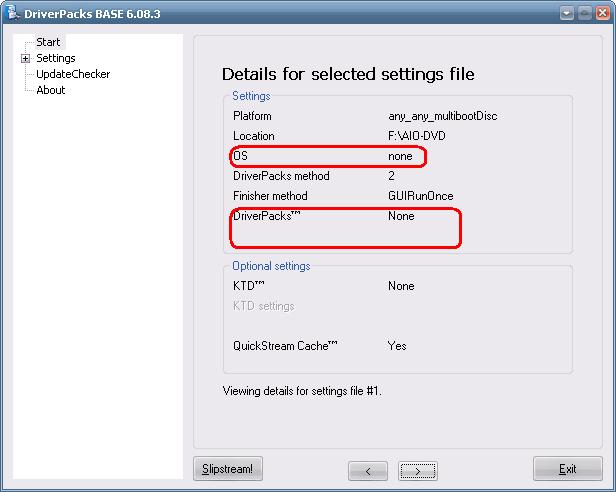Select Settings in the navigation tree
Viewport: 616px width, 492px height.
(x=55, y=58)
